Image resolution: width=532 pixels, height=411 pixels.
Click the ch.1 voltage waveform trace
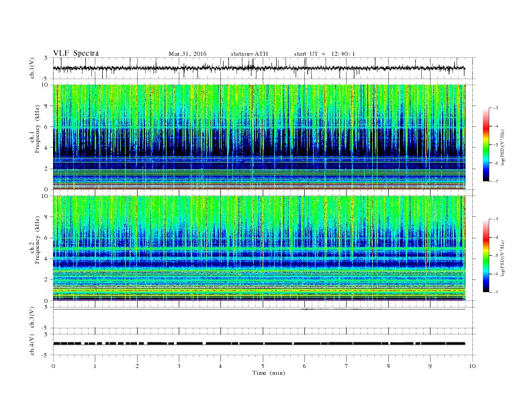coord(259,68)
